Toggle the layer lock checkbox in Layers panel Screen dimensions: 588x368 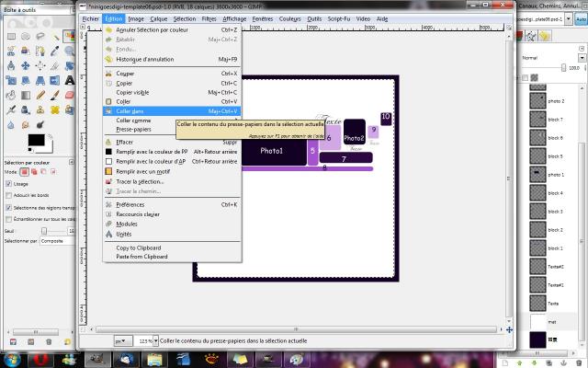point(525,77)
